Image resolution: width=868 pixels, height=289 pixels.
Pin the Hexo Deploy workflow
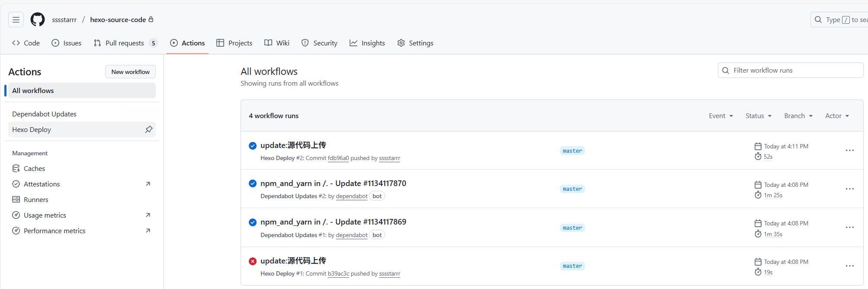point(148,129)
